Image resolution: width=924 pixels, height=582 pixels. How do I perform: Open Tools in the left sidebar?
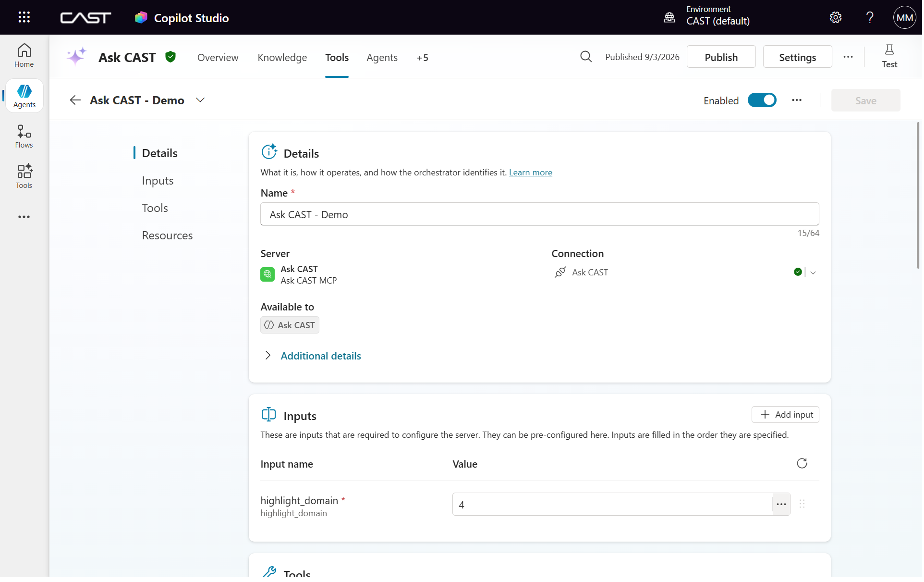(24, 177)
